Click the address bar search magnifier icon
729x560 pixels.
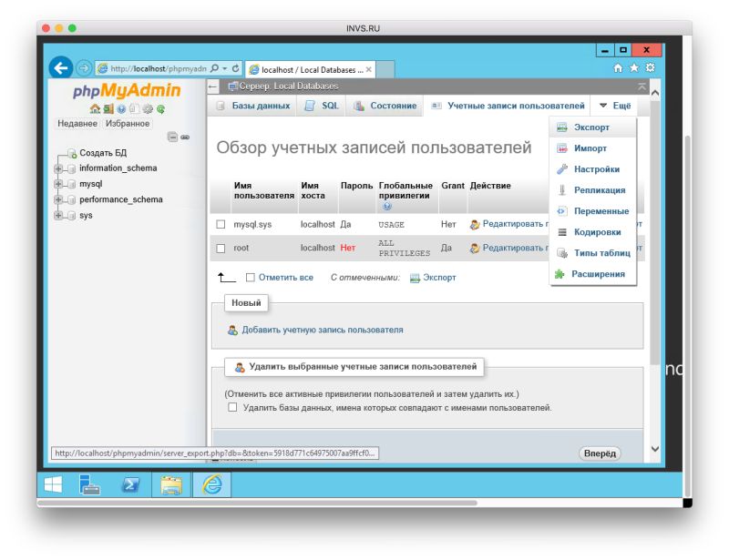(214, 68)
